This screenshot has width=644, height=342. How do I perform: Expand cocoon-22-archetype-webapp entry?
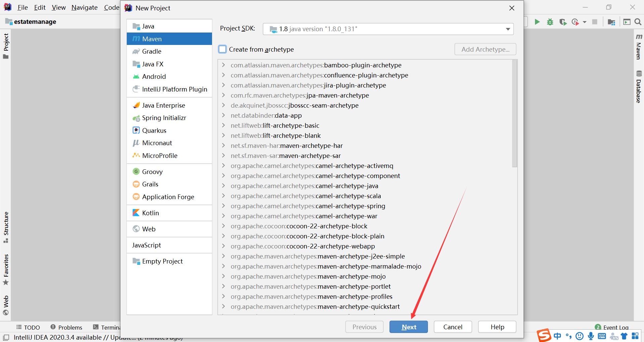click(223, 246)
